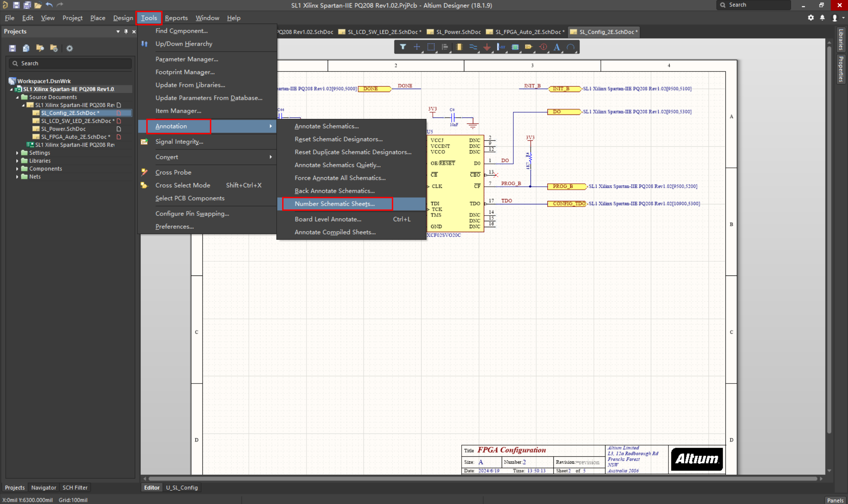Open the Convert submenu
Image resolution: width=848 pixels, height=504 pixels.
[167, 157]
